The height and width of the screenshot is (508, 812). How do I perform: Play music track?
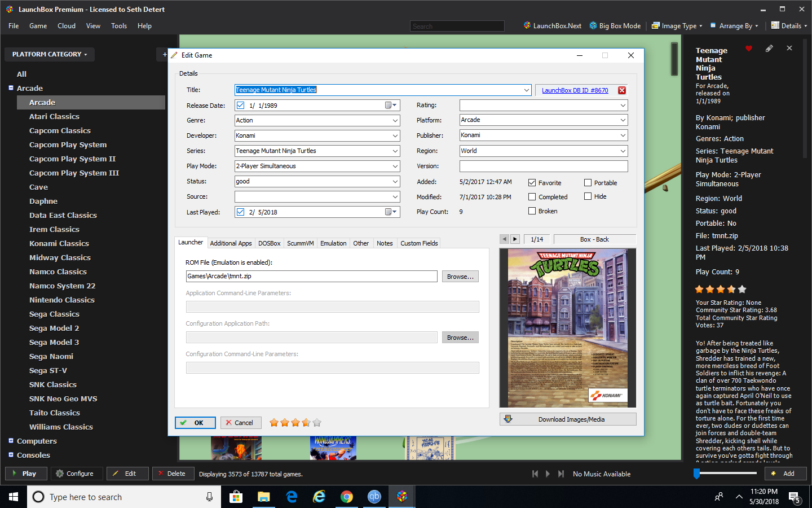click(x=548, y=474)
